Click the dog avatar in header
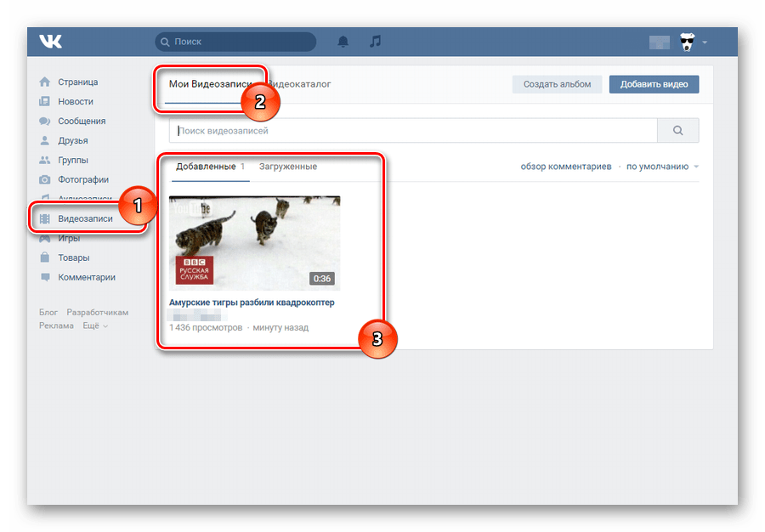The width and height of the screenshot is (765, 532). (x=687, y=42)
